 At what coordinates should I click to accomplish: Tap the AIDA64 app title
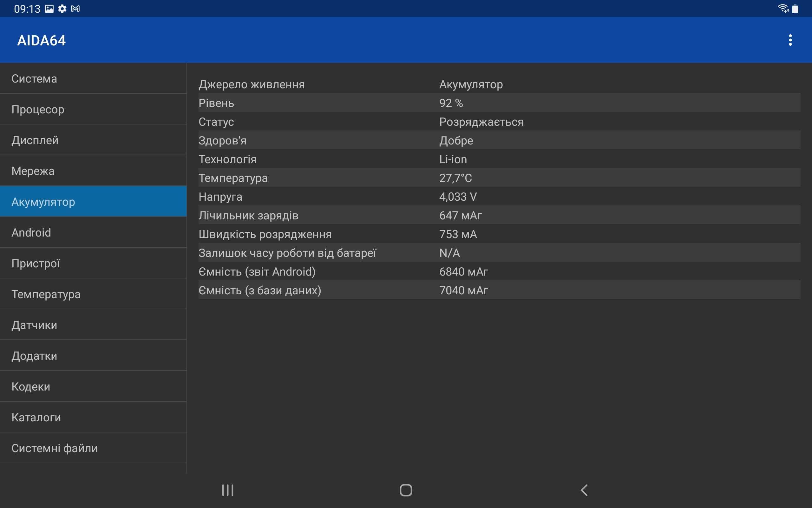tap(42, 40)
